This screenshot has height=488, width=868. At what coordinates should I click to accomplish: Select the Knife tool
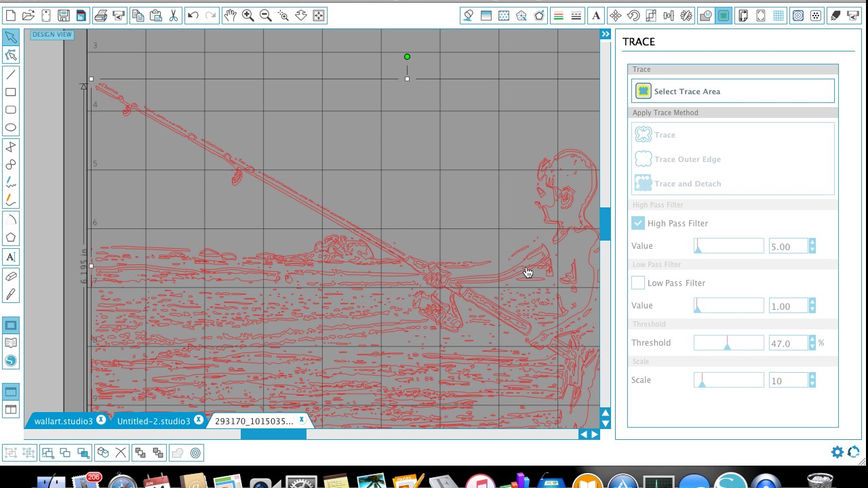tap(11, 294)
